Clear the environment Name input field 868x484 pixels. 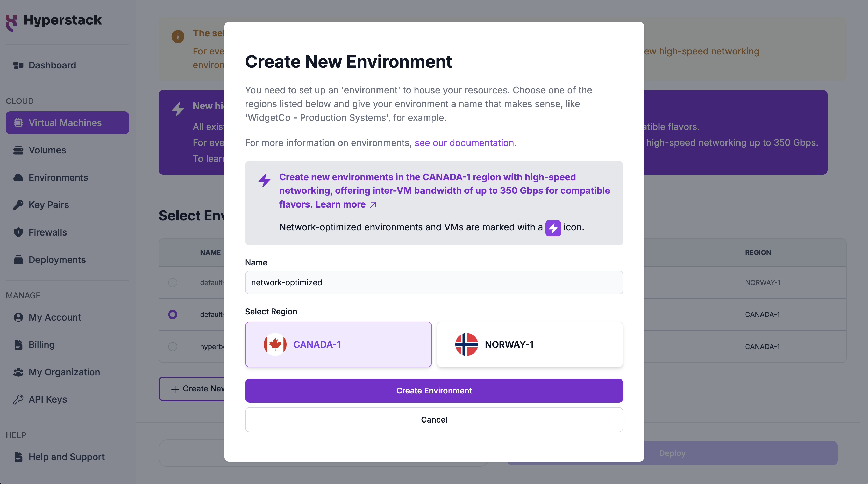(433, 282)
